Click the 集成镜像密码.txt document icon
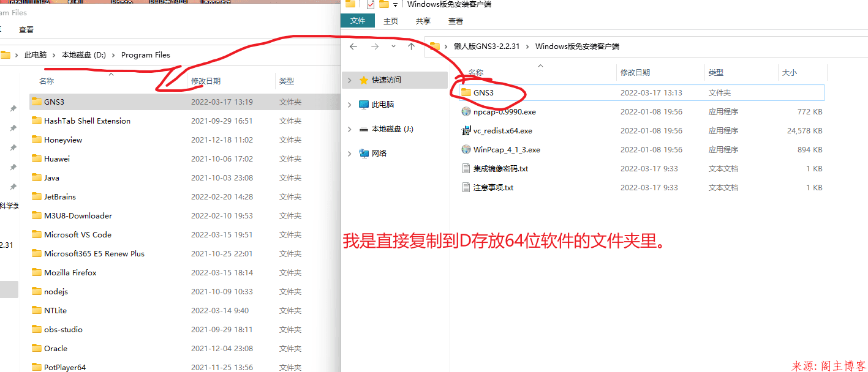This screenshot has width=868, height=372. click(466, 168)
